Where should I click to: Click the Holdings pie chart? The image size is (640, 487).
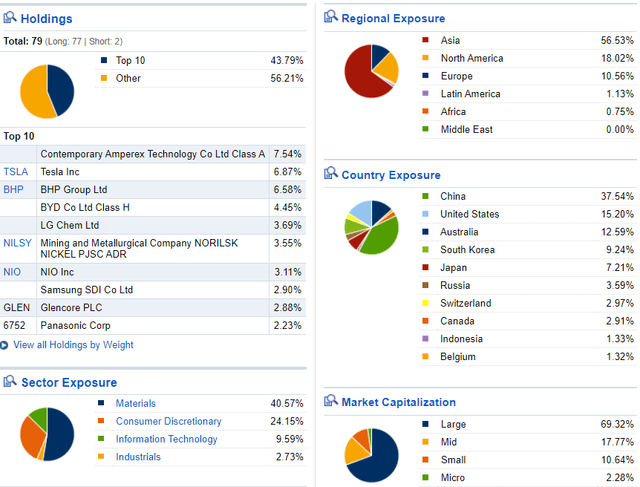47,91
